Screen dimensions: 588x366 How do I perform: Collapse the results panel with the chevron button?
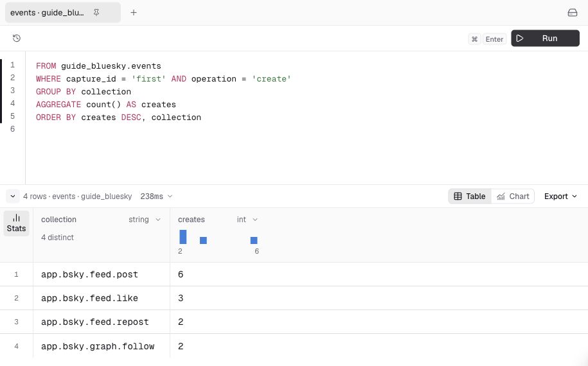point(13,196)
